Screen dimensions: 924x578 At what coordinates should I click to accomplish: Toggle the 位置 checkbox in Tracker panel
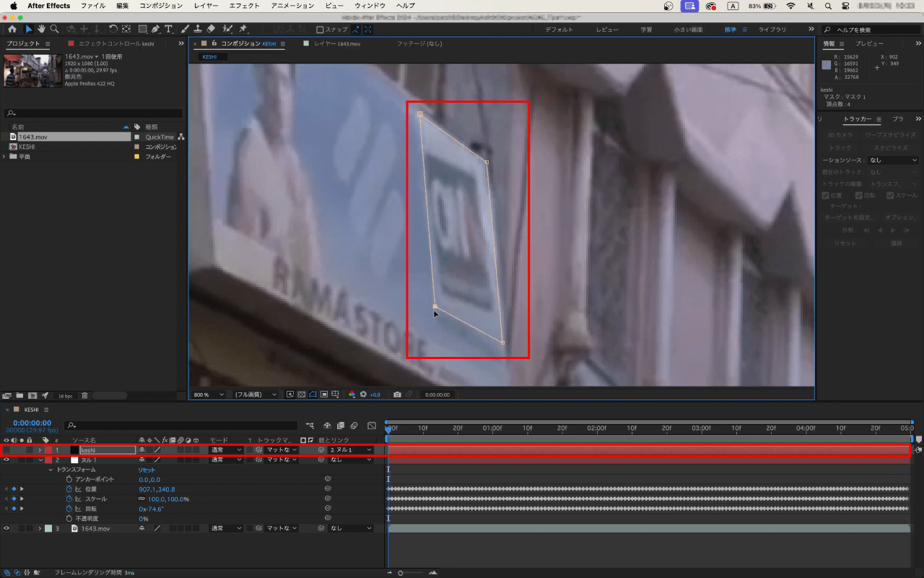point(826,195)
